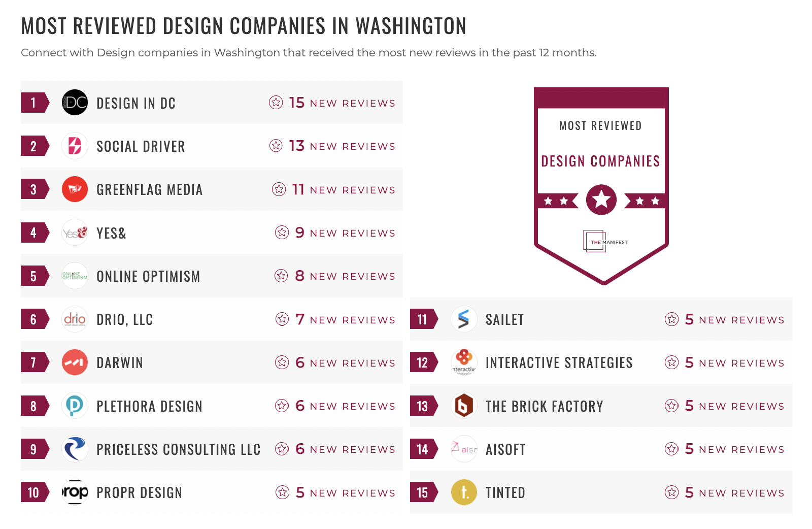Click the rank 11 number badge
812x529 pixels.
point(422,319)
